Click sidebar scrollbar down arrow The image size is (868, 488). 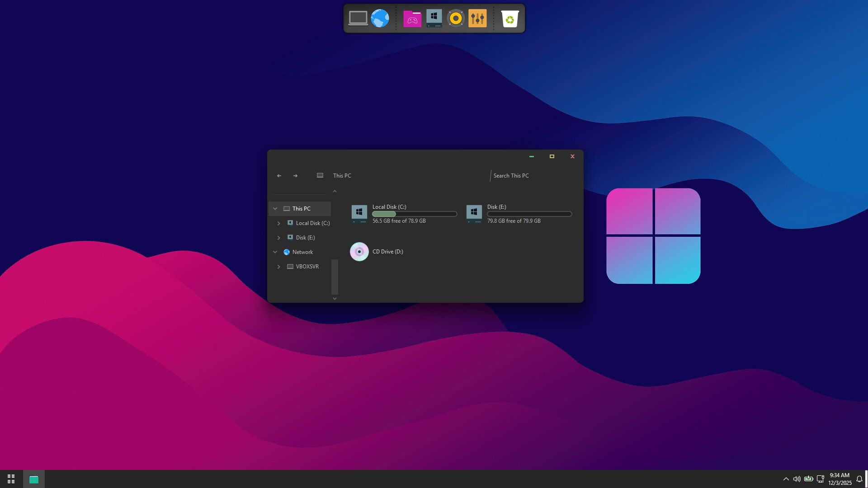pyautogui.click(x=335, y=298)
